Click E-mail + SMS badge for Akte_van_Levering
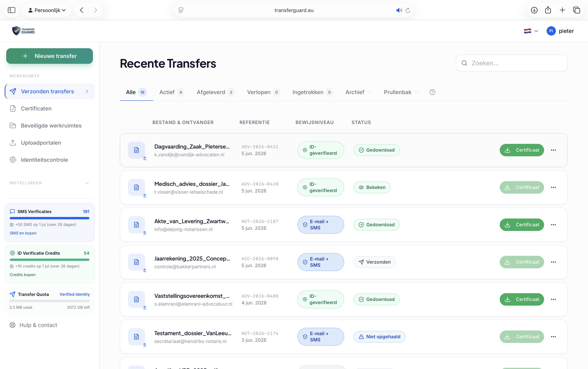Viewport: 588px width, 369px height. pos(320,225)
